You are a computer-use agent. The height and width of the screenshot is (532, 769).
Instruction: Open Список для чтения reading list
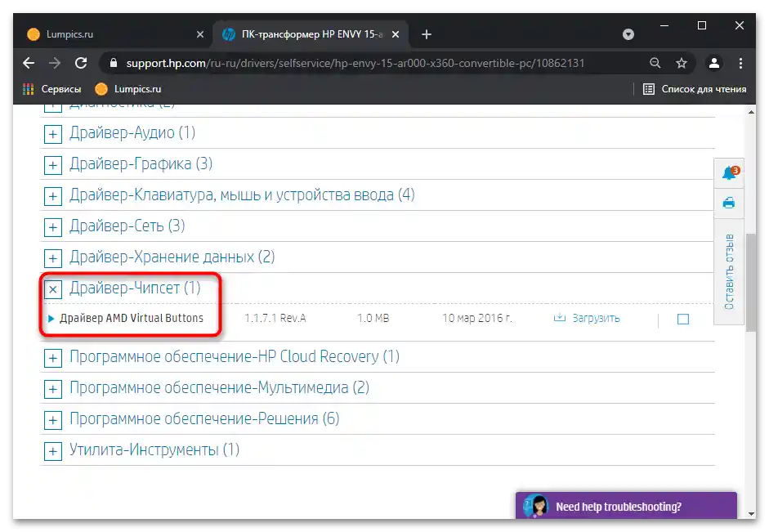tap(695, 89)
